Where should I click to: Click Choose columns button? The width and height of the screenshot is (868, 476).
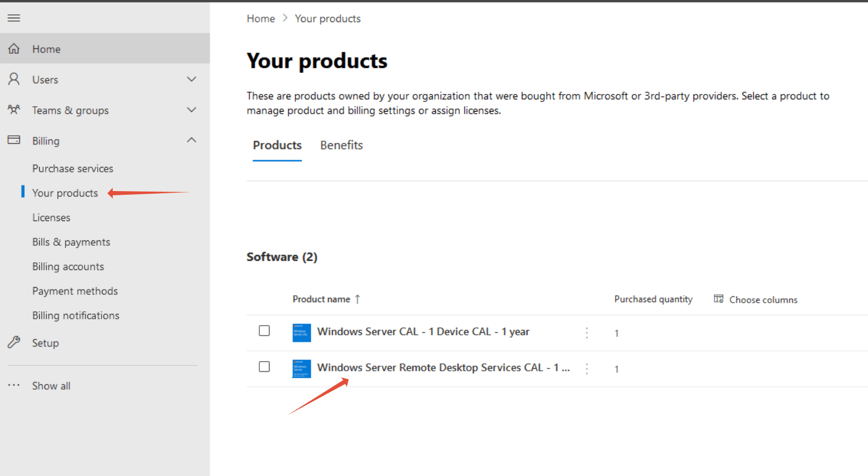point(755,299)
